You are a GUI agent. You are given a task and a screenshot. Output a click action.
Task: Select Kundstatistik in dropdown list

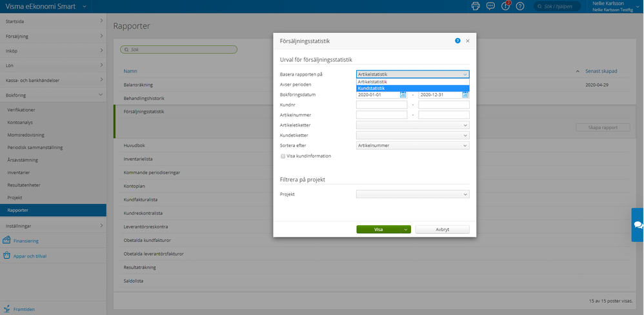(413, 88)
